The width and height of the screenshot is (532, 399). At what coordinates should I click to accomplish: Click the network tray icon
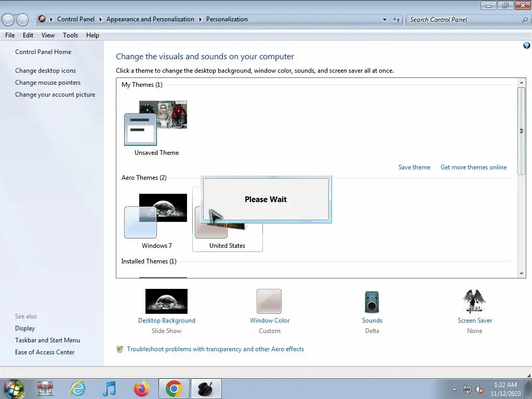pos(467,390)
